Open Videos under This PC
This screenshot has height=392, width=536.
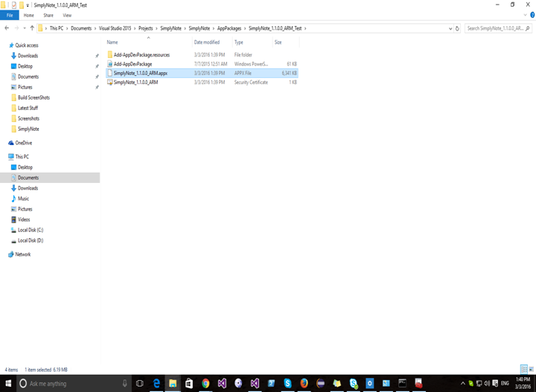click(x=21, y=219)
